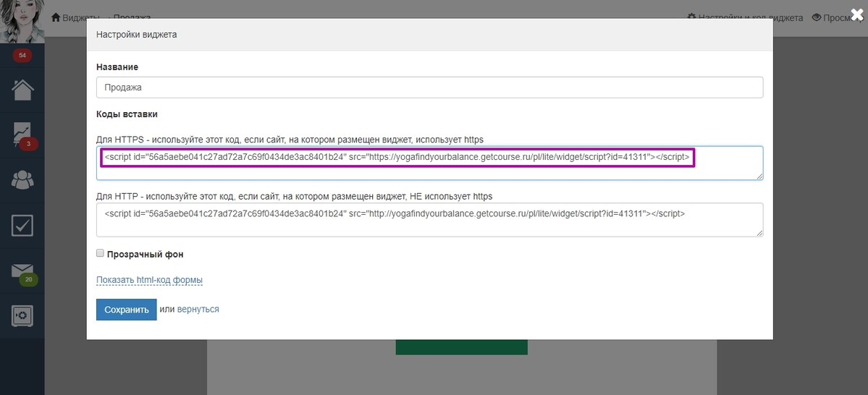
Task: Close the dialog with the X icon
Action: click(857, 15)
